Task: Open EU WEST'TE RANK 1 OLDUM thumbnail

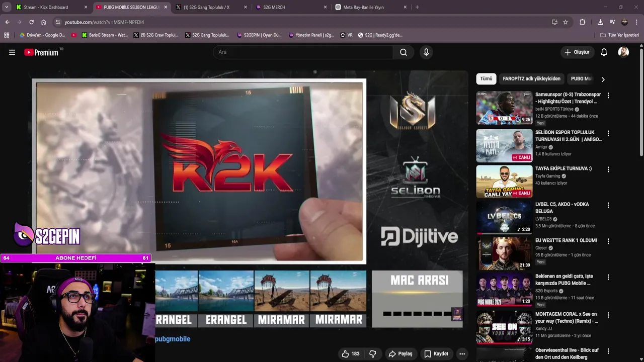Action: (504, 254)
